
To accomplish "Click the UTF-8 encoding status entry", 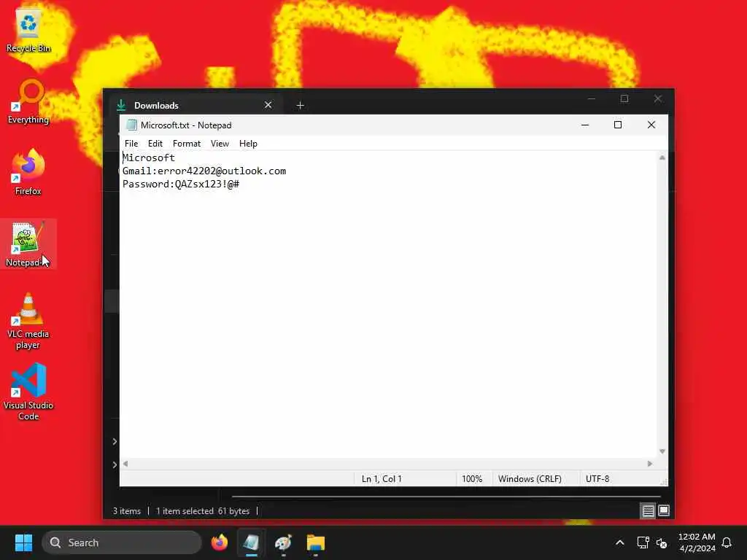I will [x=597, y=478].
